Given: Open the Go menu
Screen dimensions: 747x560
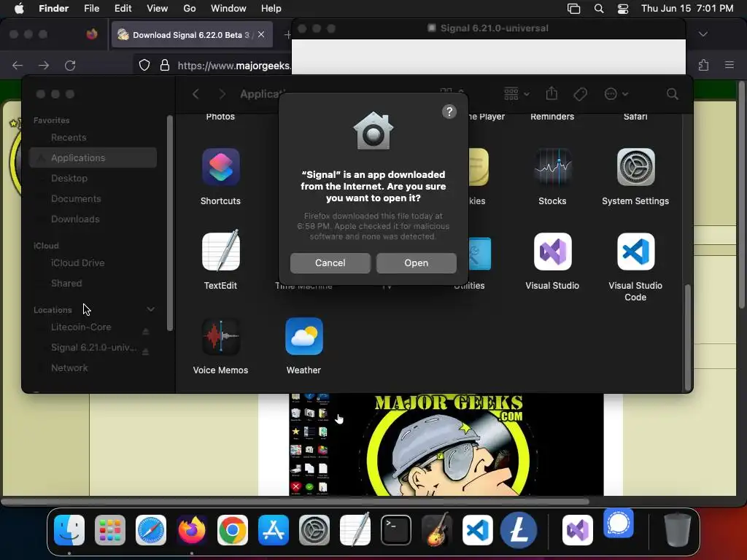Looking at the screenshot, I should pyautogui.click(x=190, y=9).
